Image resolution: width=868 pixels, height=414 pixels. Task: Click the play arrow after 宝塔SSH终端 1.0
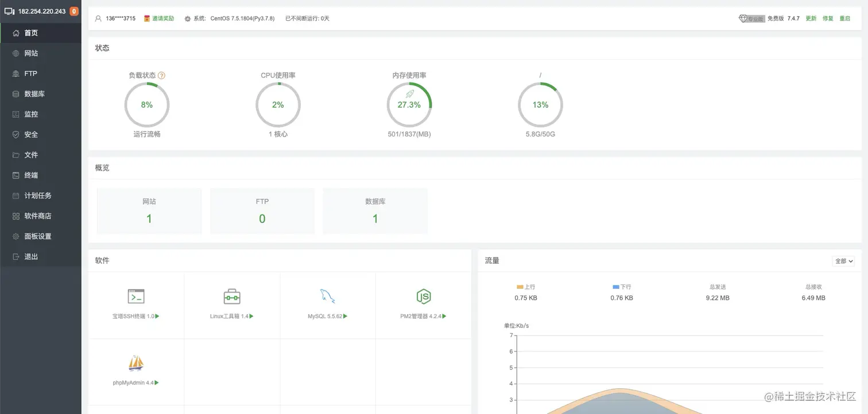tap(157, 316)
